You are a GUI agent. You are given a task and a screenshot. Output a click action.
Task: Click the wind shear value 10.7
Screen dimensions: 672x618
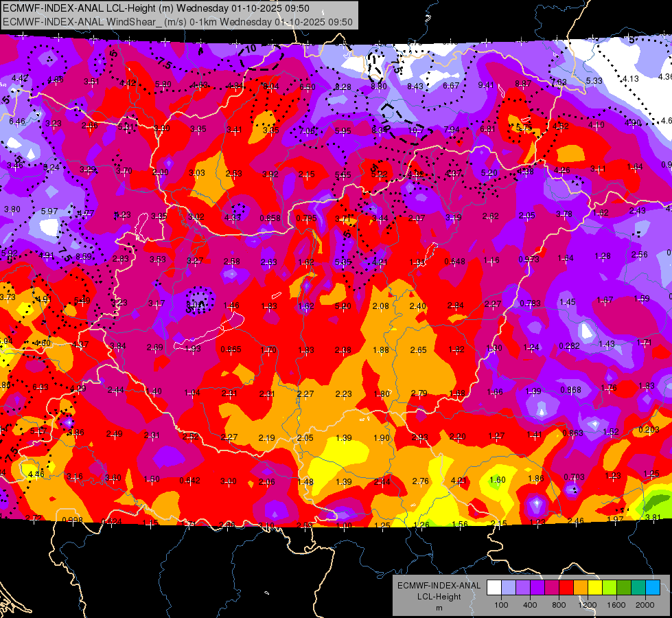416,130
